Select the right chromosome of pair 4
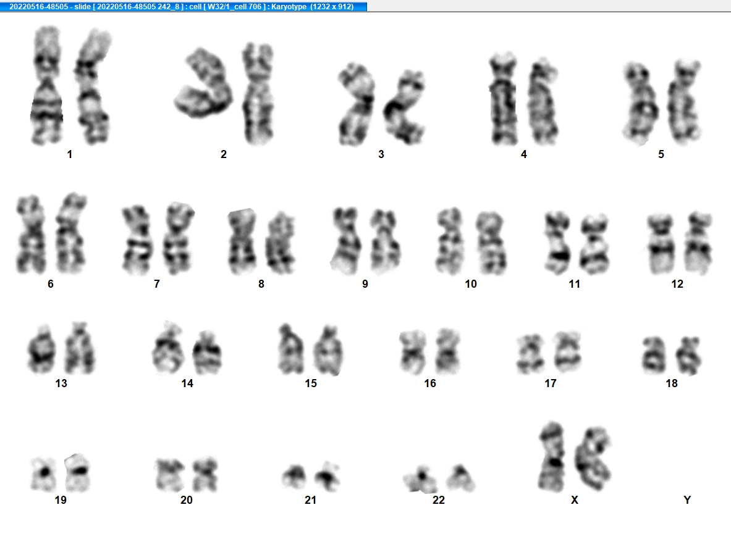The width and height of the screenshot is (731, 560). [543, 101]
